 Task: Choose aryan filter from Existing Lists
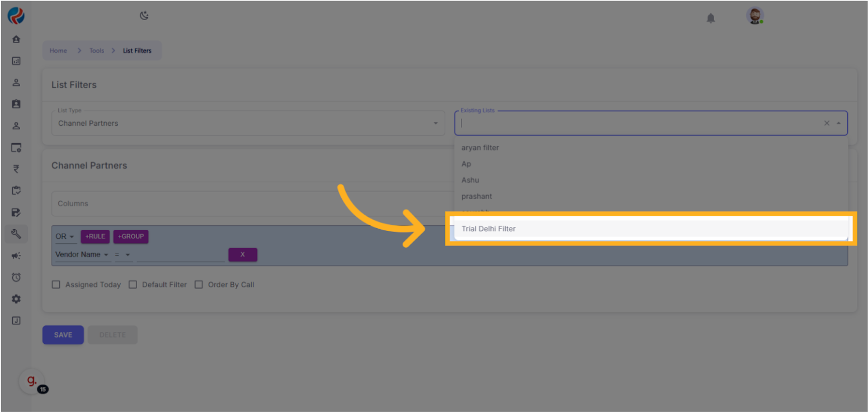pos(480,148)
